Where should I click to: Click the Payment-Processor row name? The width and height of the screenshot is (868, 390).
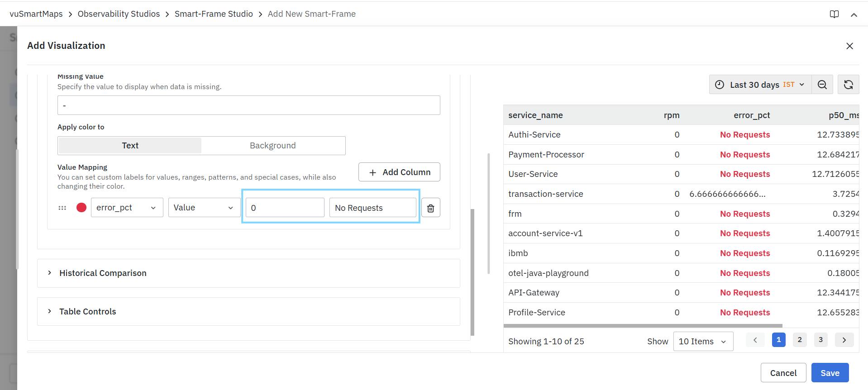point(546,155)
